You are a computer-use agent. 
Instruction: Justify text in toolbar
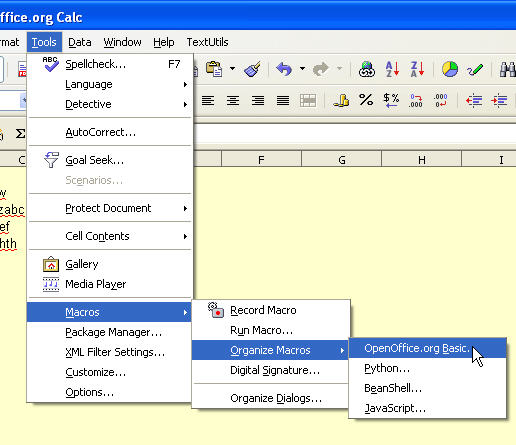283,100
